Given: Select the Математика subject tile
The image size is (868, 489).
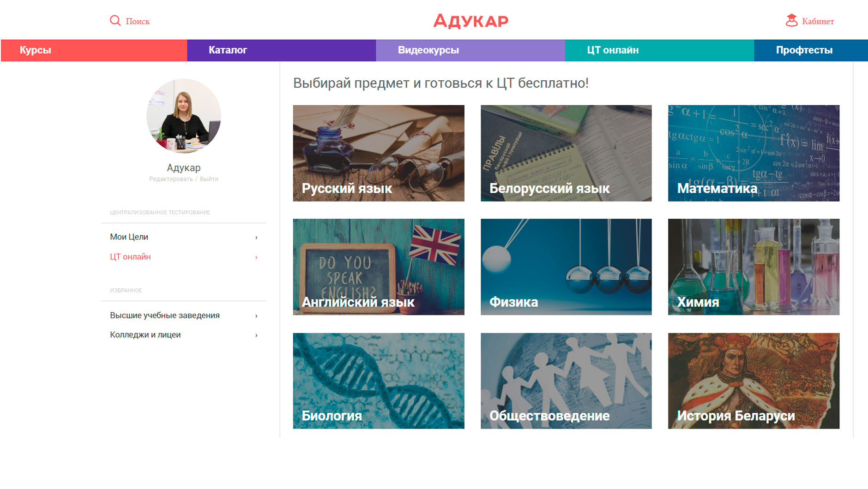Looking at the screenshot, I should (x=753, y=153).
